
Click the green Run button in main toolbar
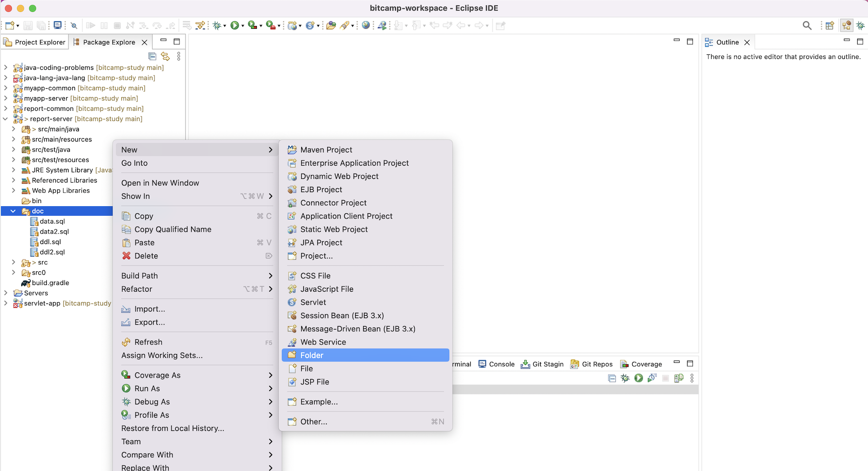click(x=235, y=25)
